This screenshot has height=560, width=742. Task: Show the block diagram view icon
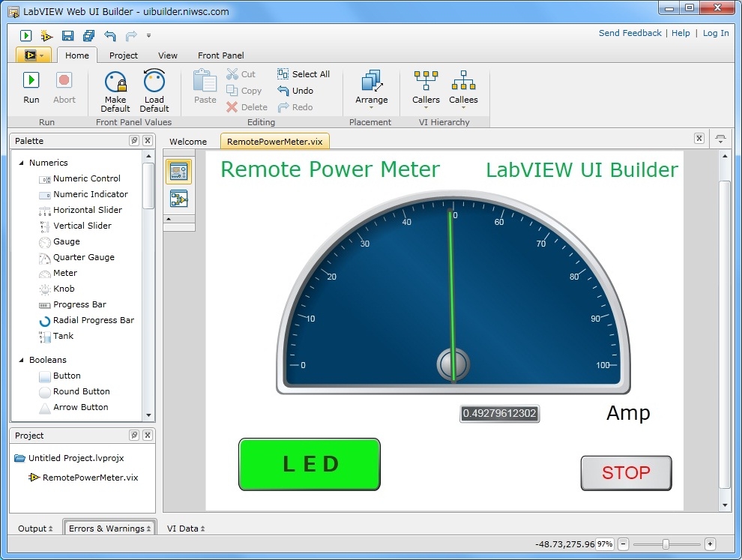pyautogui.click(x=179, y=199)
